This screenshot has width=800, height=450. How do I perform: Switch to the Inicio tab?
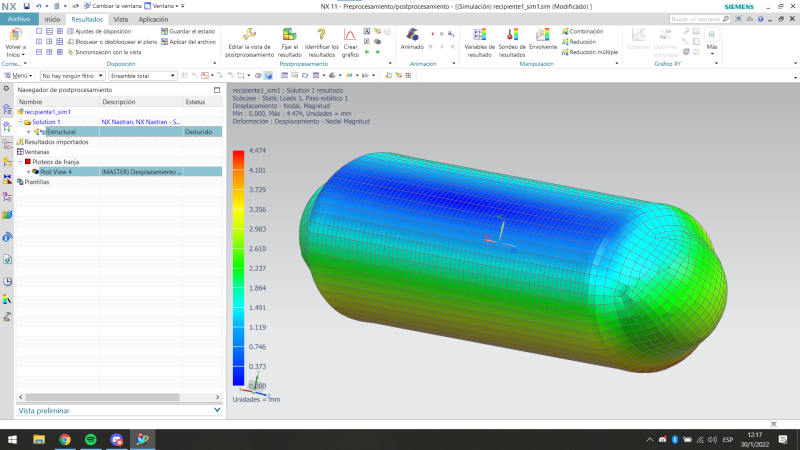(52, 19)
